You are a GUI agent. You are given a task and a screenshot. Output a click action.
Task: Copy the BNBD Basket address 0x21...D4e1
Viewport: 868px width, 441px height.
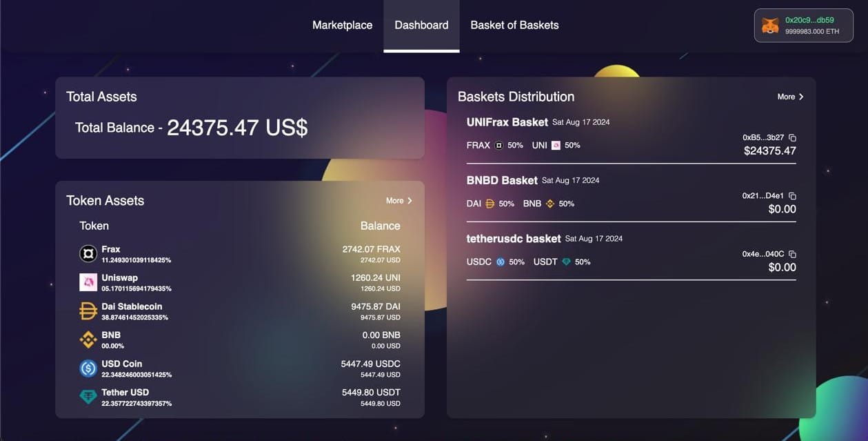tap(792, 196)
